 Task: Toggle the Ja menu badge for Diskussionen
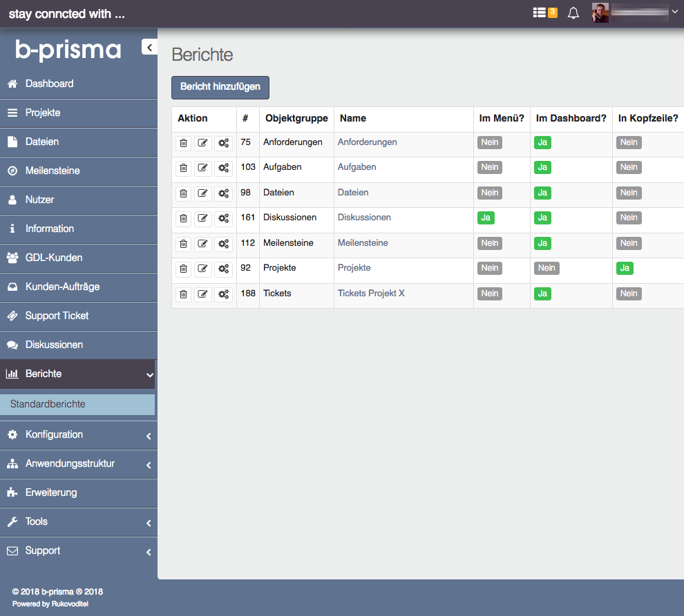486,218
